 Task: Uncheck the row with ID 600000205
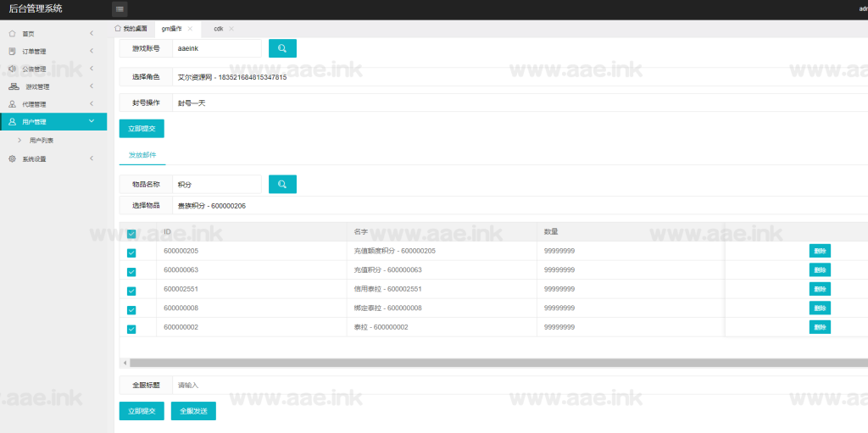click(131, 253)
